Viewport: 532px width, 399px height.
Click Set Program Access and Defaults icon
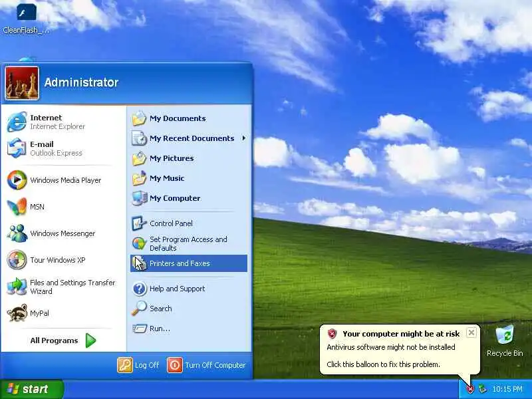[x=139, y=243]
